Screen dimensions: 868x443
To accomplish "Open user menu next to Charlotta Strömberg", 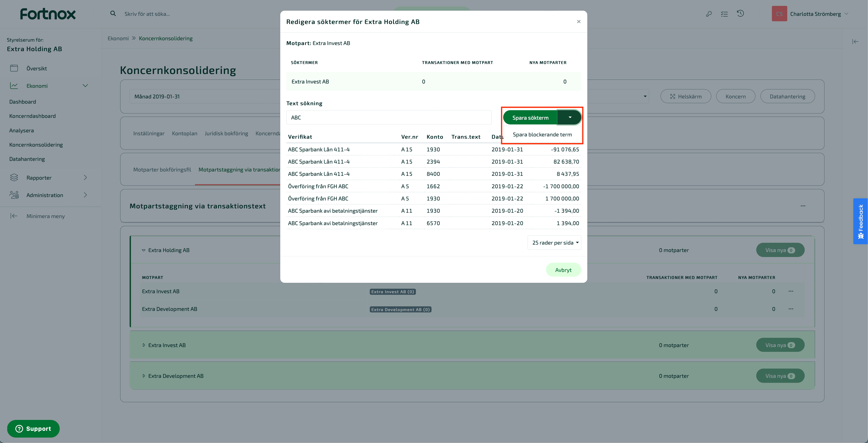I will coord(846,14).
